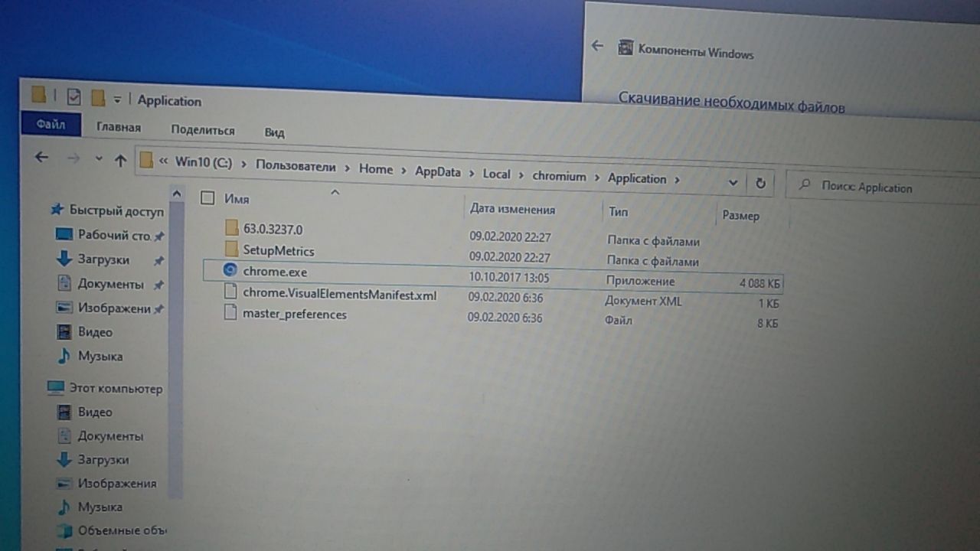Click the Home breadcrumb segment
980x551 pixels.
[376, 169]
